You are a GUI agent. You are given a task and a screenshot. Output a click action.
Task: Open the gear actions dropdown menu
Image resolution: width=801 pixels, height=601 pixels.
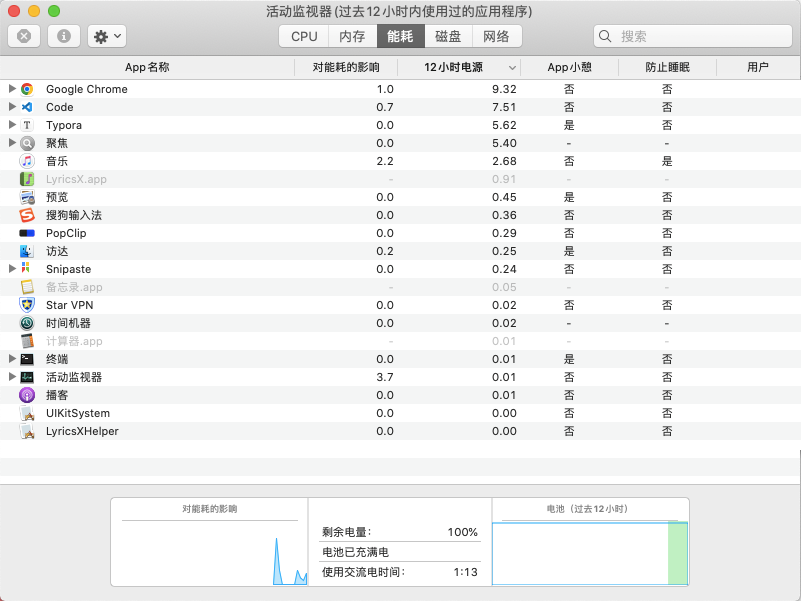click(x=106, y=36)
